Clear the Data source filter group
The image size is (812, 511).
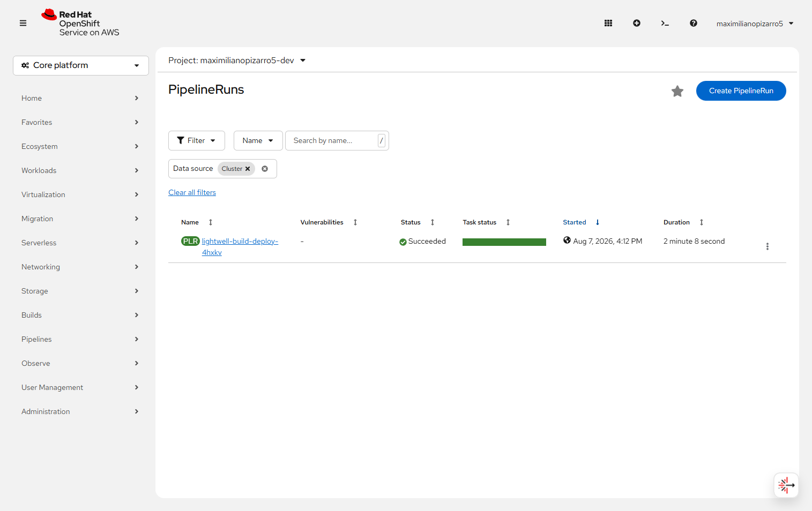pyautogui.click(x=265, y=169)
